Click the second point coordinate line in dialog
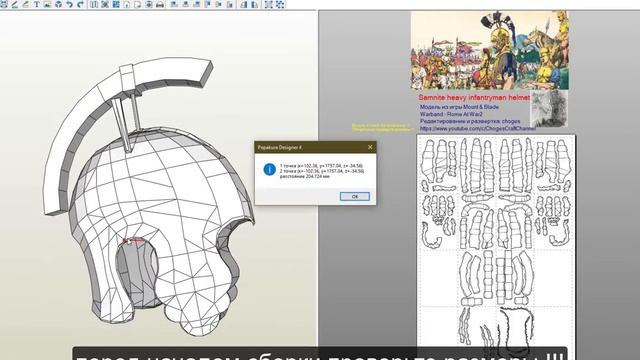The image size is (640, 360). [322, 171]
